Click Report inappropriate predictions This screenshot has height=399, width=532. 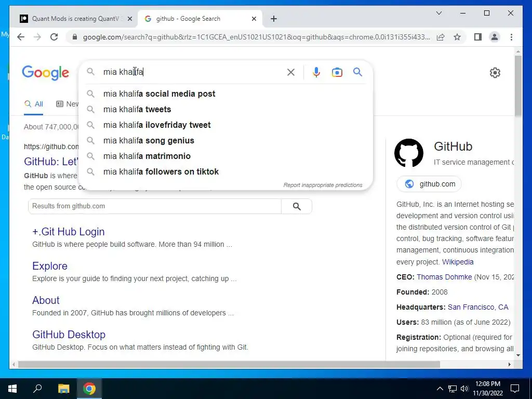coord(323,185)
